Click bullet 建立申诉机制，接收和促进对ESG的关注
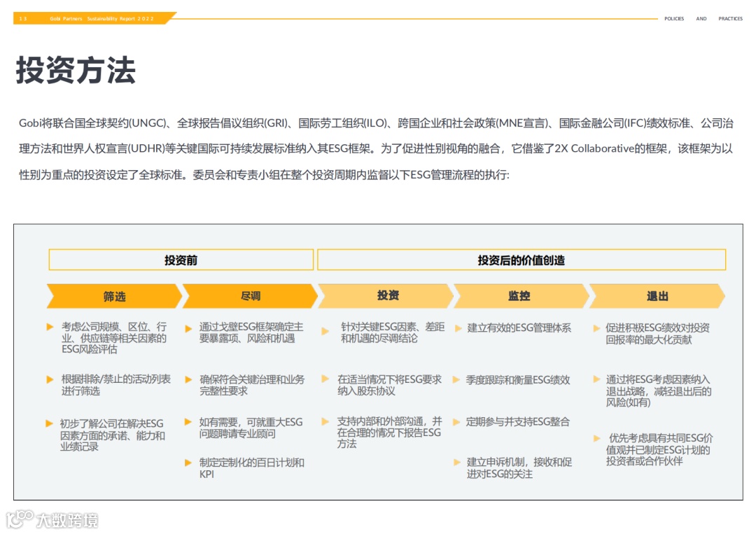 click(x=519, y=468)
